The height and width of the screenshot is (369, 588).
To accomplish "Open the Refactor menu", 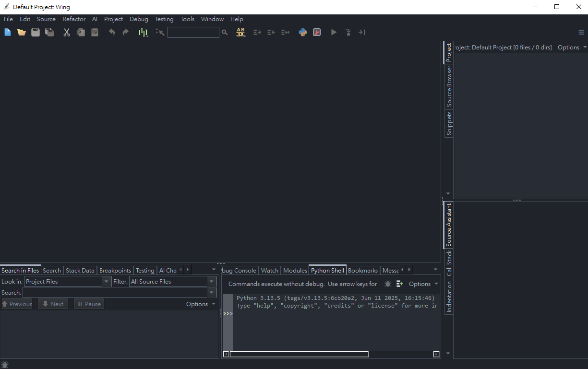I will (x=74, y=19).
